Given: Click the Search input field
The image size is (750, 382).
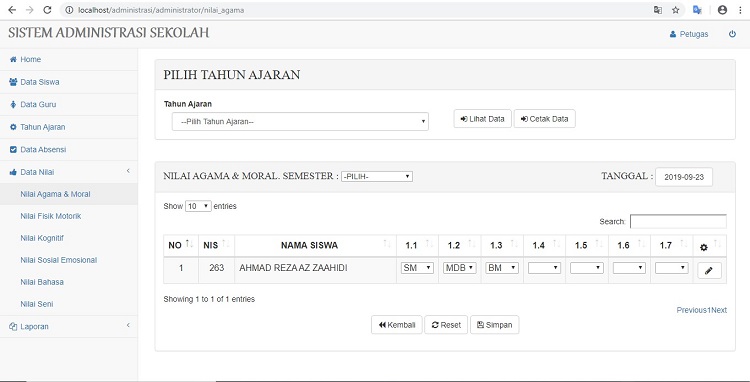Looking at the screenshot, I should (x=678, y=221).
